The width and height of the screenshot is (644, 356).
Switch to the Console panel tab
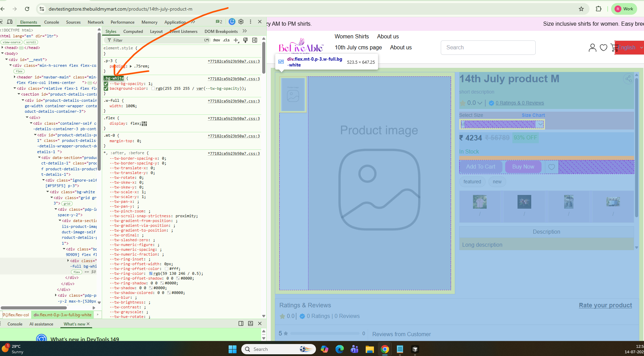(x=51, y=22)
